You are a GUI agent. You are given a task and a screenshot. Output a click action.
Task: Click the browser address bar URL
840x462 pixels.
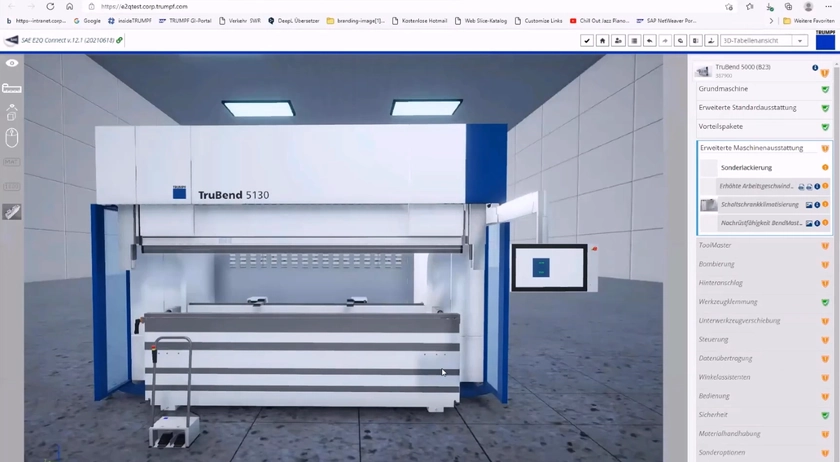pos(144,6)
